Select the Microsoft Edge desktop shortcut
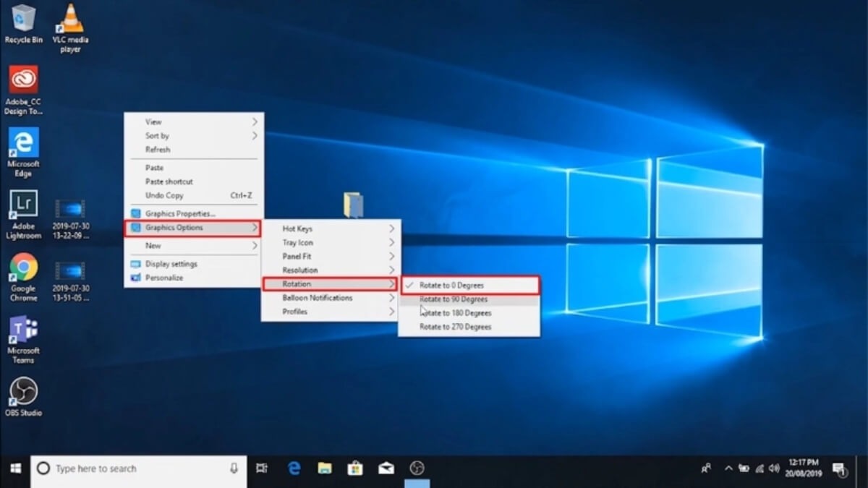The height and width of the screenshot is (488, 868). click(23, 153)
